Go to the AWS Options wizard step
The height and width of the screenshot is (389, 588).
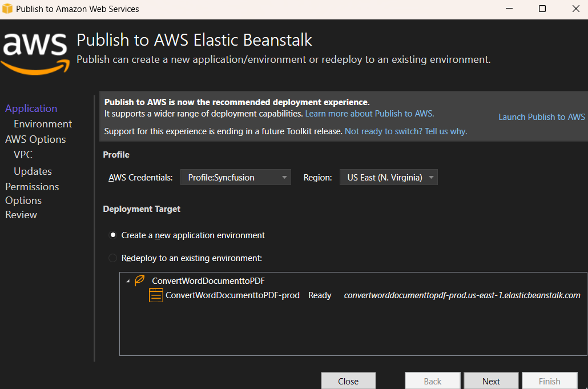(x=35, y=139)
